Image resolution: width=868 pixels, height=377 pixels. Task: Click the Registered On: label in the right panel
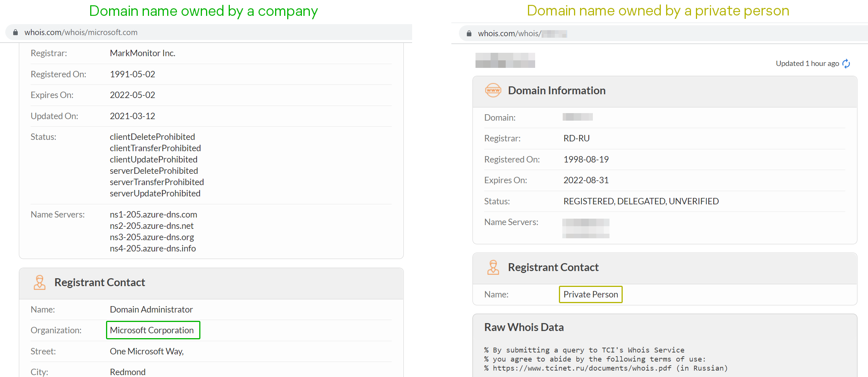click(x=512, y=159)
